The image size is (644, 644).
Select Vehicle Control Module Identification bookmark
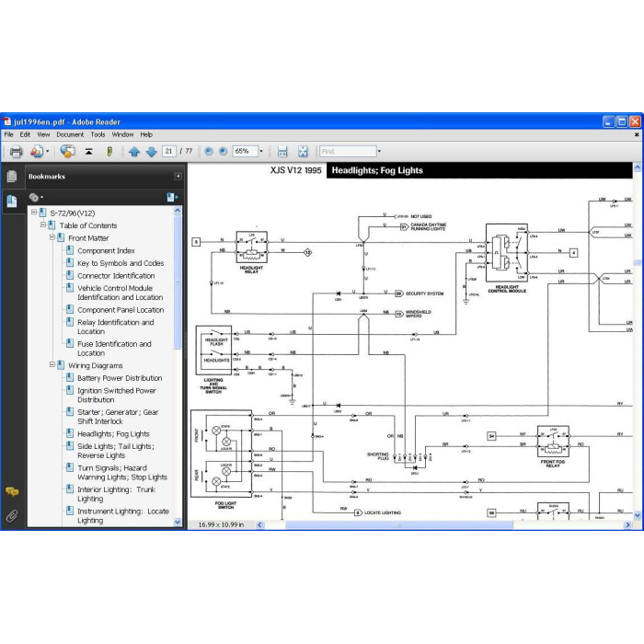(x=121, y=293)
